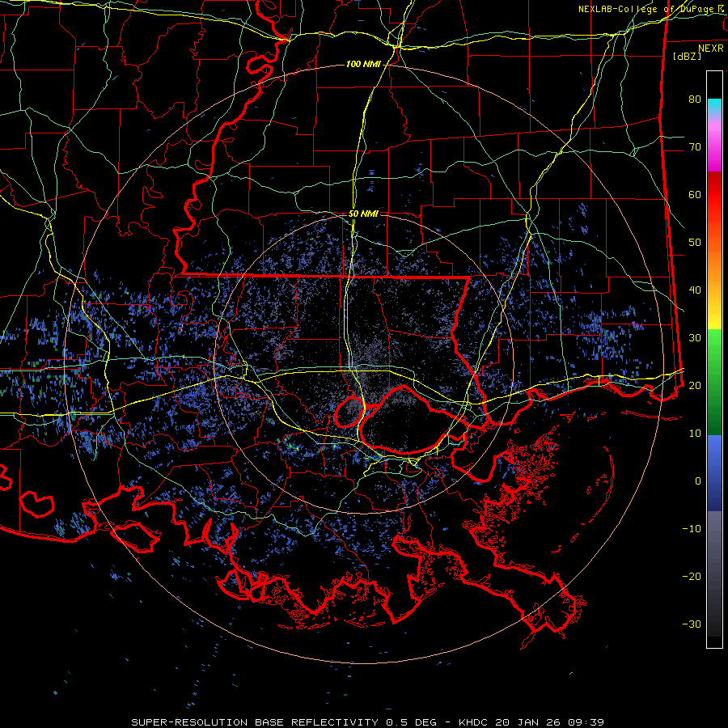The height and width of the screenshot is (728, 728).
Task: Click the [dBZ] units label
Action: 687,56
